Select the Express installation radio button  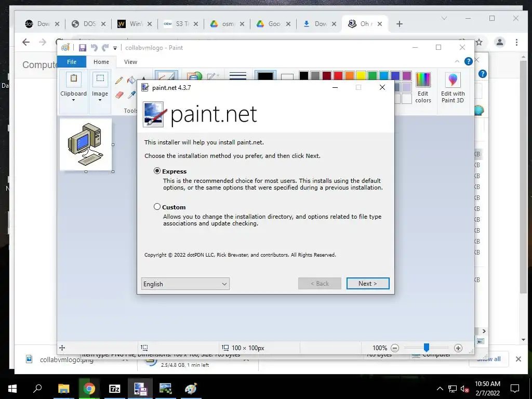point(157,171)
